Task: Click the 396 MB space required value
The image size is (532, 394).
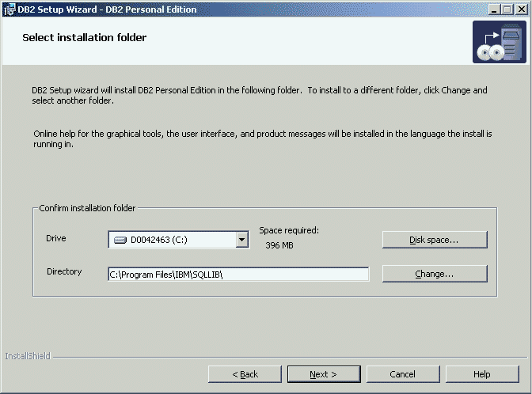Action: [279, 246]
